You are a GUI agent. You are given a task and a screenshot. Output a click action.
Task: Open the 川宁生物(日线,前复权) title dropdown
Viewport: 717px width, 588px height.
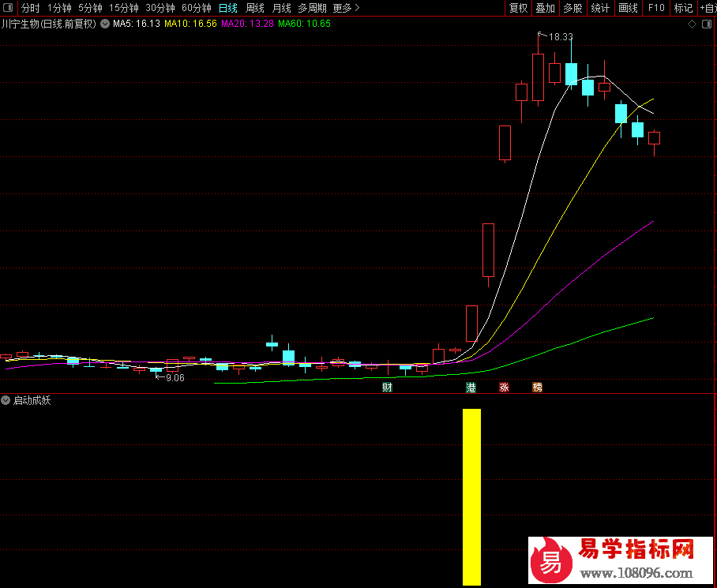click(x=49, y=24)
